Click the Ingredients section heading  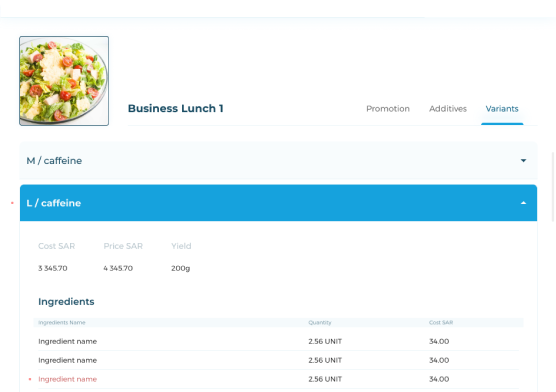(66, 302)
